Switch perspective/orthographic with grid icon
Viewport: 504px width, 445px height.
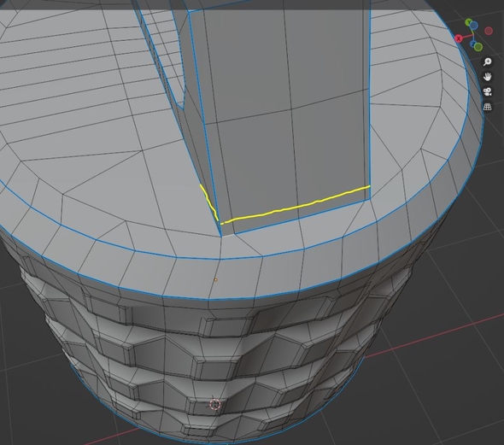pyautogui.click(x=488, y=107)
